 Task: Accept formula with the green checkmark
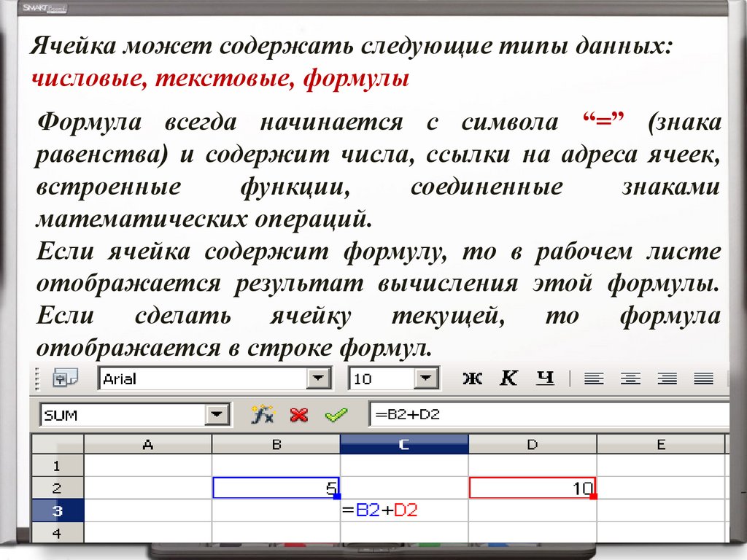(x=336, y=415)
